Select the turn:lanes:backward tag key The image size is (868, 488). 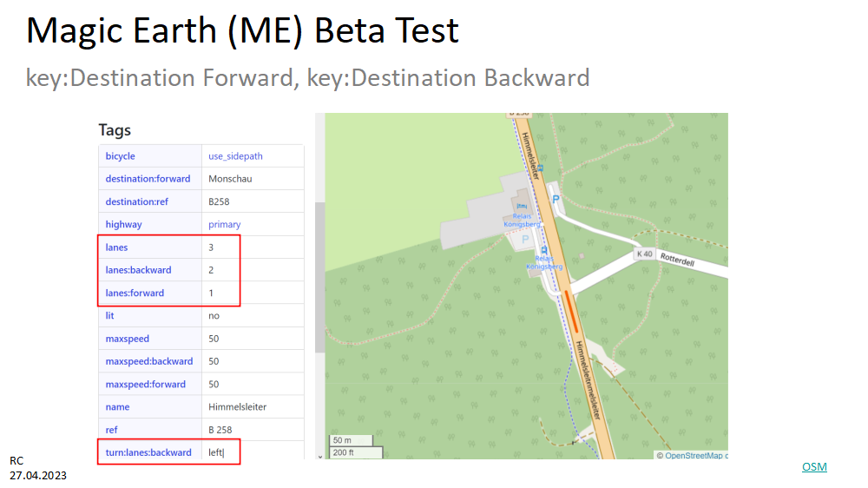tap(148, 452)
